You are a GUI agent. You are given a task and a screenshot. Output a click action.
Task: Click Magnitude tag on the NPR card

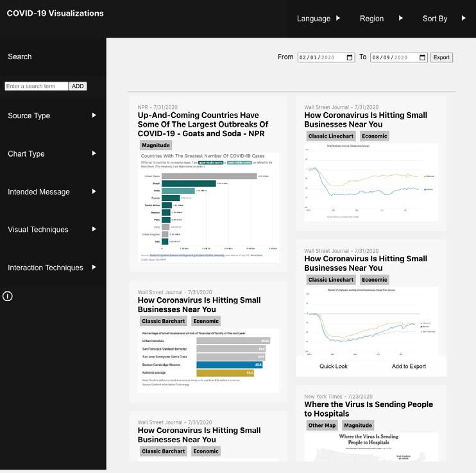click(x=156, y=145)
